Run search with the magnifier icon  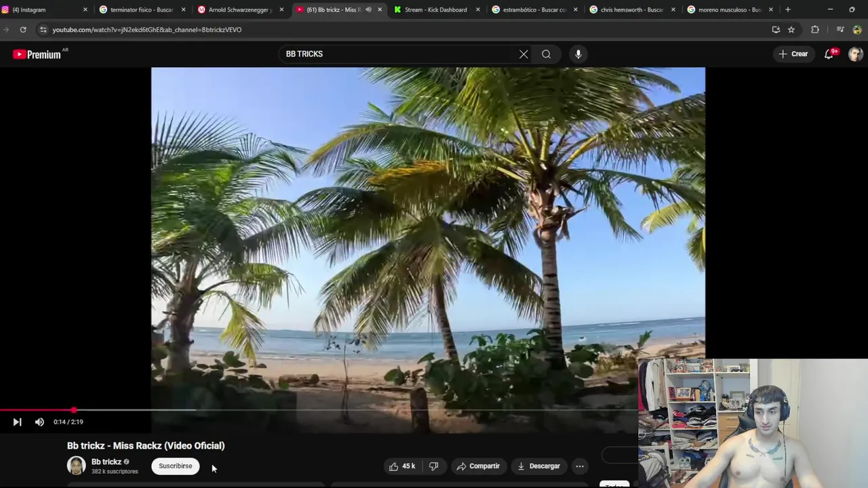(x=546, y=54)
